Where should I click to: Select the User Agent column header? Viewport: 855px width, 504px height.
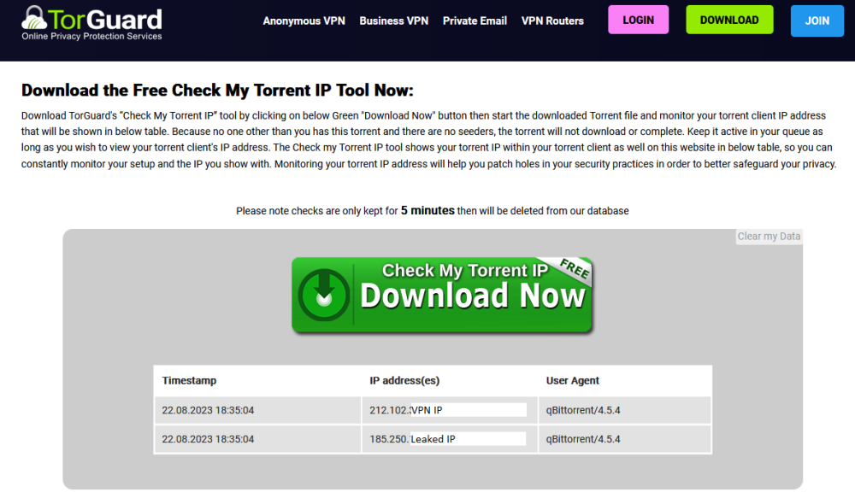573,381
